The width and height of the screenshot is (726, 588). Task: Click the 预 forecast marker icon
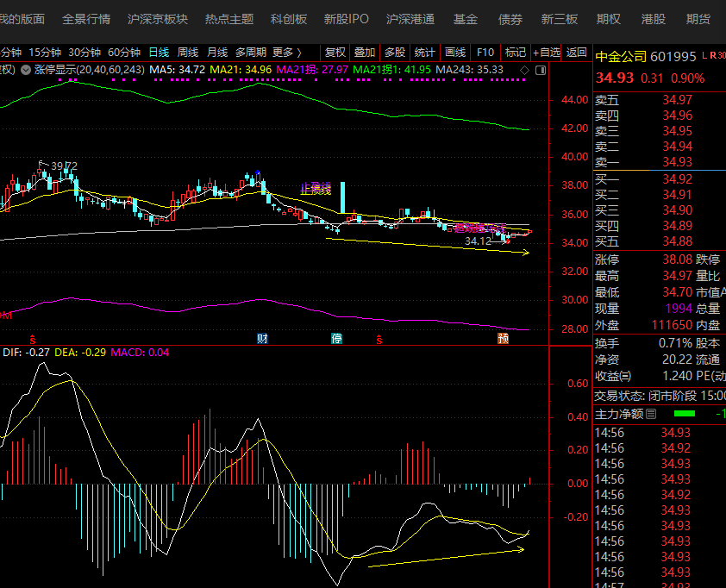(x=503, y=339)
